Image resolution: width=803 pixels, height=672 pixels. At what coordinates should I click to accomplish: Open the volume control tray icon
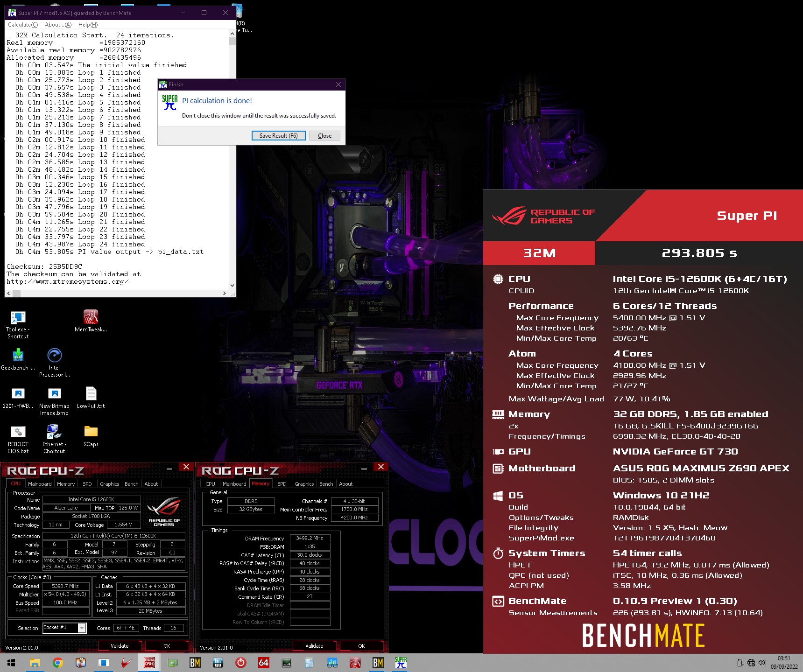(x=762, y=663)
